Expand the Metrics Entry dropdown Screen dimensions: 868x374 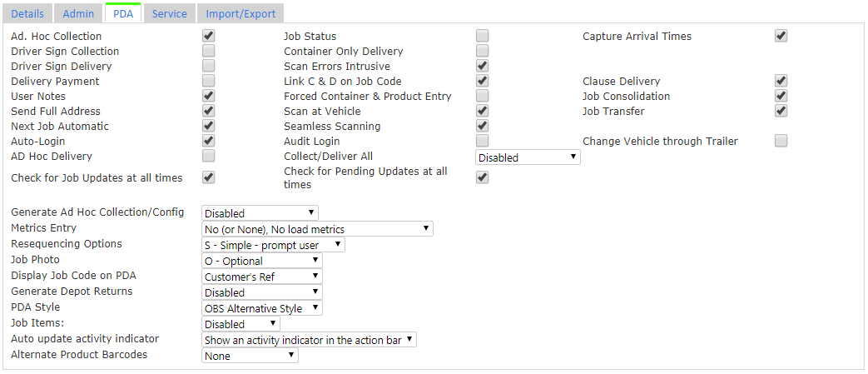(x=317, y=229)
